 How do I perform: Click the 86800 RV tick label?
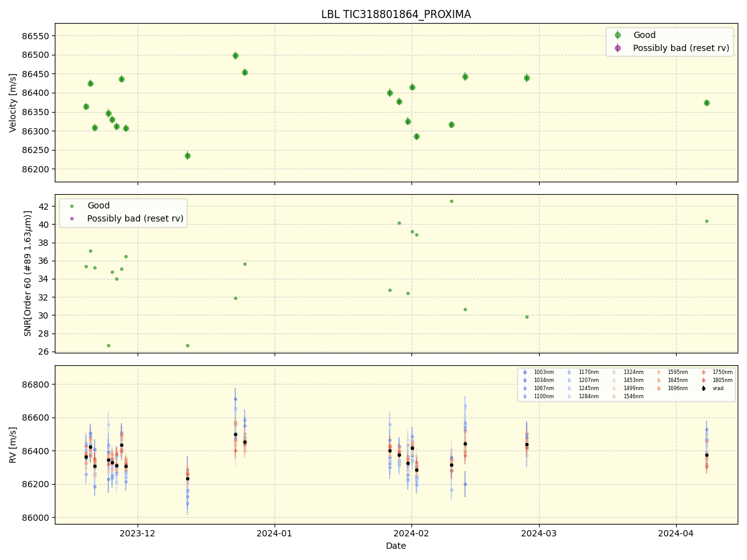click(37, 385)
